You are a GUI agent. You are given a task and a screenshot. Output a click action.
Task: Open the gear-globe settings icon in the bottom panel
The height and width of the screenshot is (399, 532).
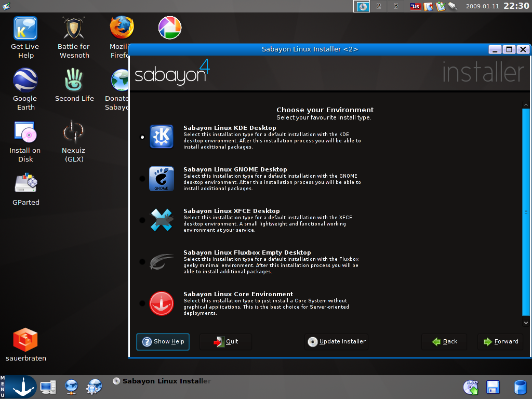(x=95, y=387)
